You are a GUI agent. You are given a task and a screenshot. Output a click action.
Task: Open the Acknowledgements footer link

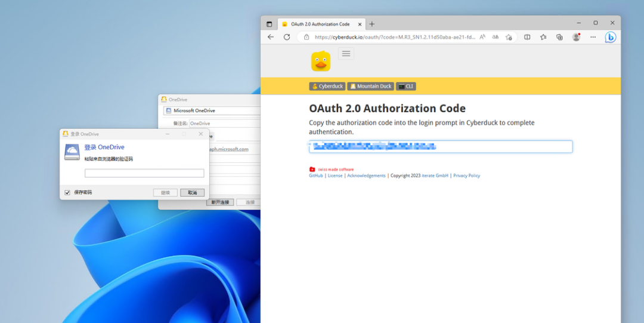click(366, 176)
